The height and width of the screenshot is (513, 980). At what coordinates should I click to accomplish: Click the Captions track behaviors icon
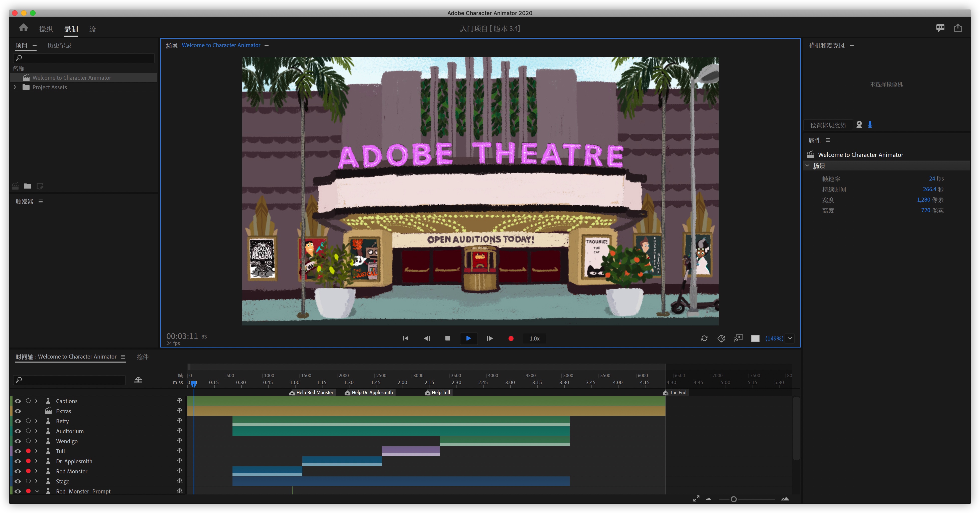180,401
